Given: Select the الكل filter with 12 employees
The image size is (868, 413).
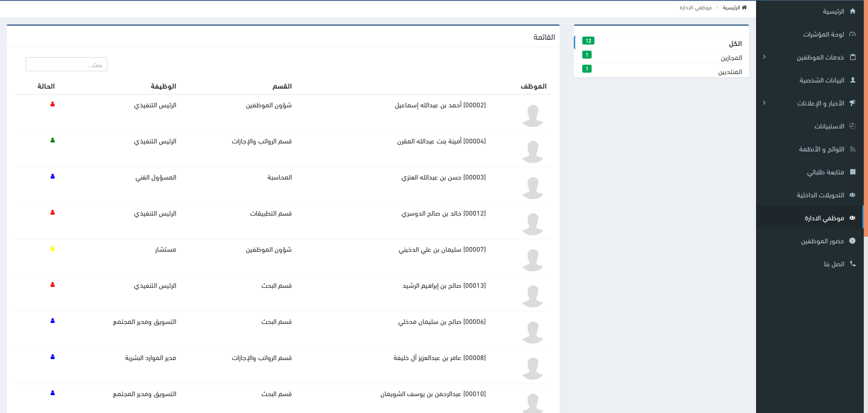Looking at the screenshot, I should (x=734, y=44).
